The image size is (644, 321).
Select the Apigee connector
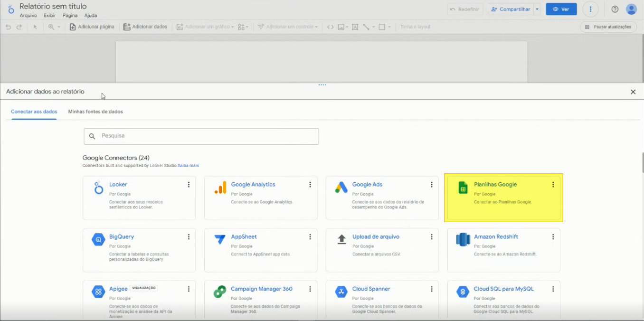[x=139, y=301]
